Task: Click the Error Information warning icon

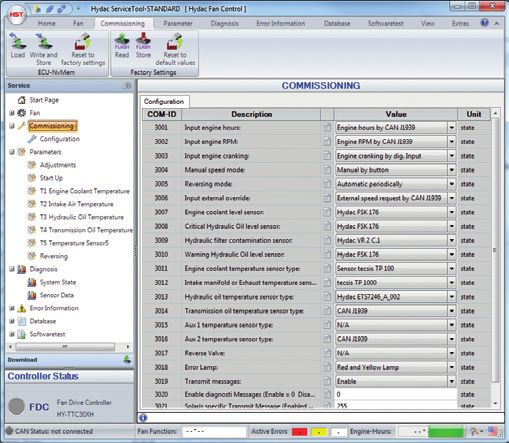Action: click(x=22, y=308)
